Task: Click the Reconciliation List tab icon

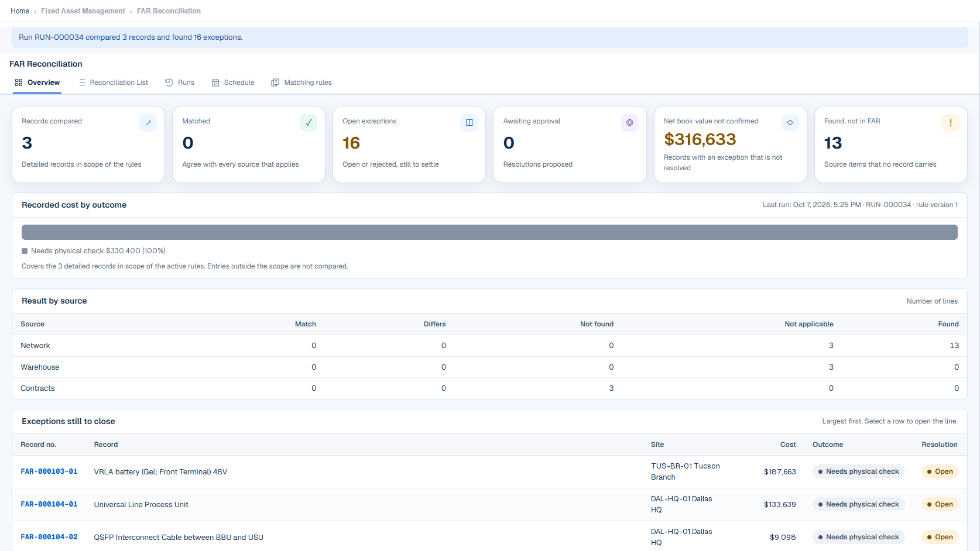Action: 82,82
